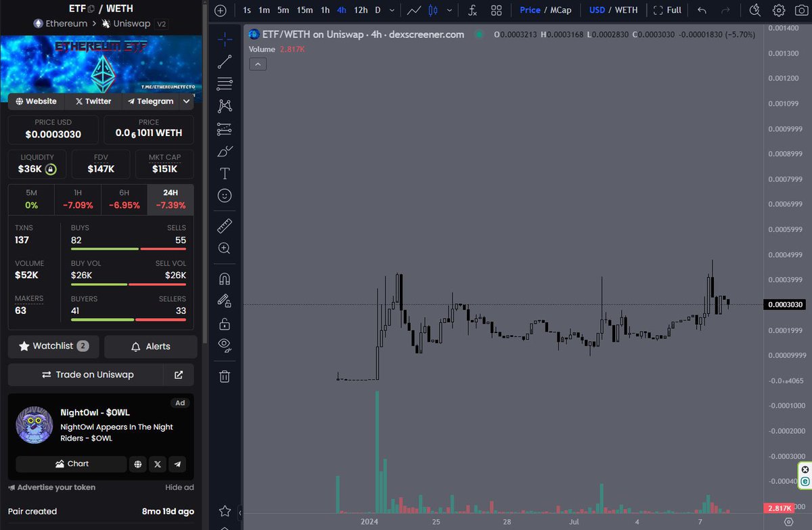Select the 1m timeframe
The height and width of the screenshot is (530, 812).
click(x=265, y=10)
